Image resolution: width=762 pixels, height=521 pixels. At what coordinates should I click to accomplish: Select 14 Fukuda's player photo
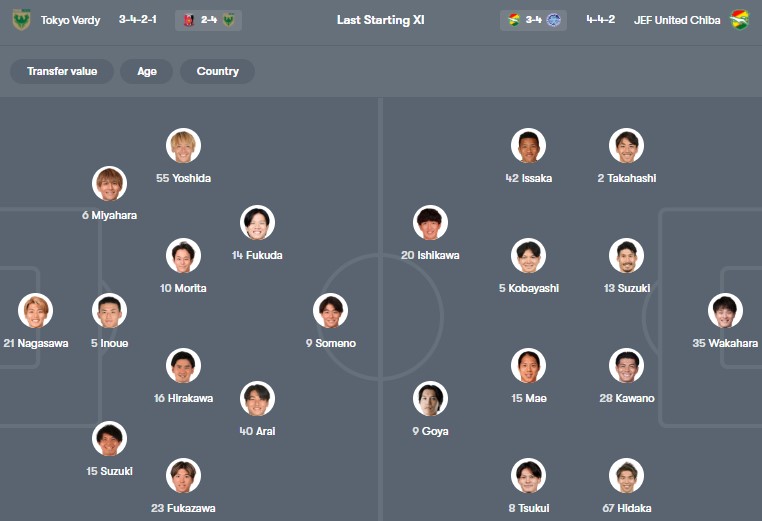pyautogui.click(x=258, y=223)
